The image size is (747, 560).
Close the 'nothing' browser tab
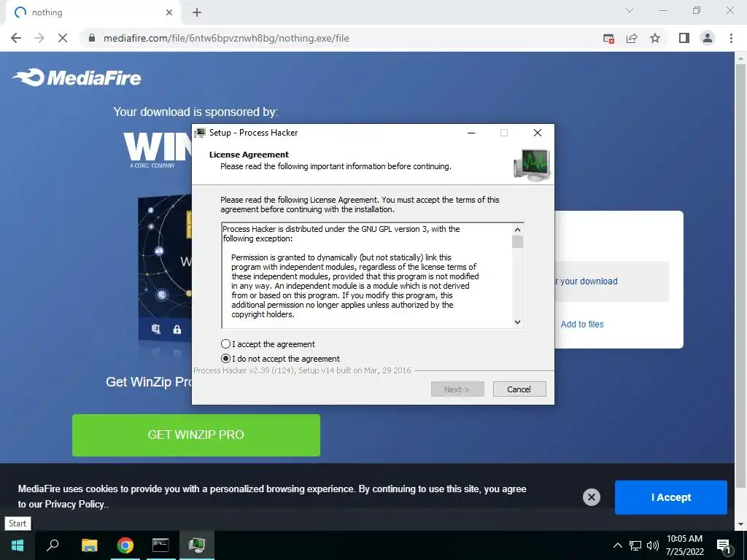coord(169,12)
